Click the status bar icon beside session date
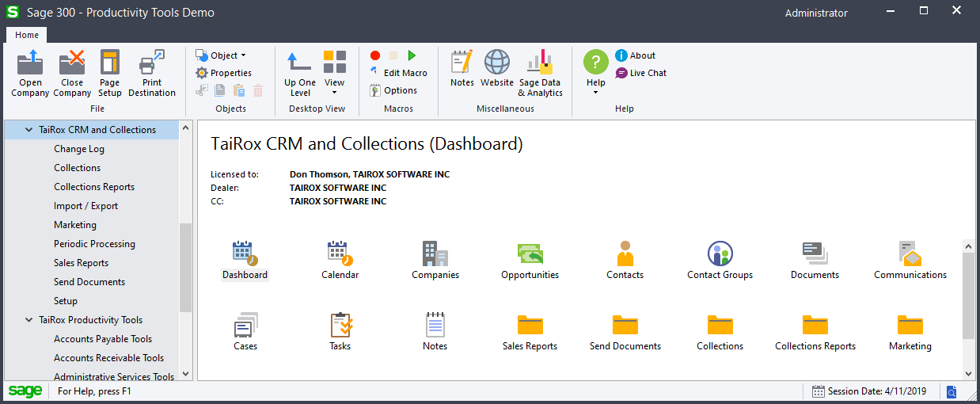The height and width of the screenshot is (404, 980). pyautogui.click(x=952, y=391)
